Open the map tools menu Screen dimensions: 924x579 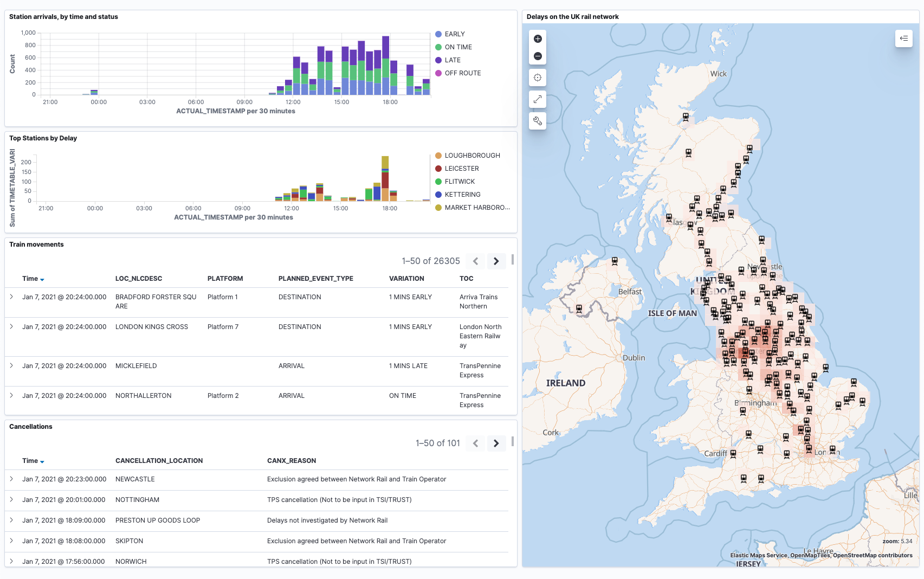click(x=538, y=121)
